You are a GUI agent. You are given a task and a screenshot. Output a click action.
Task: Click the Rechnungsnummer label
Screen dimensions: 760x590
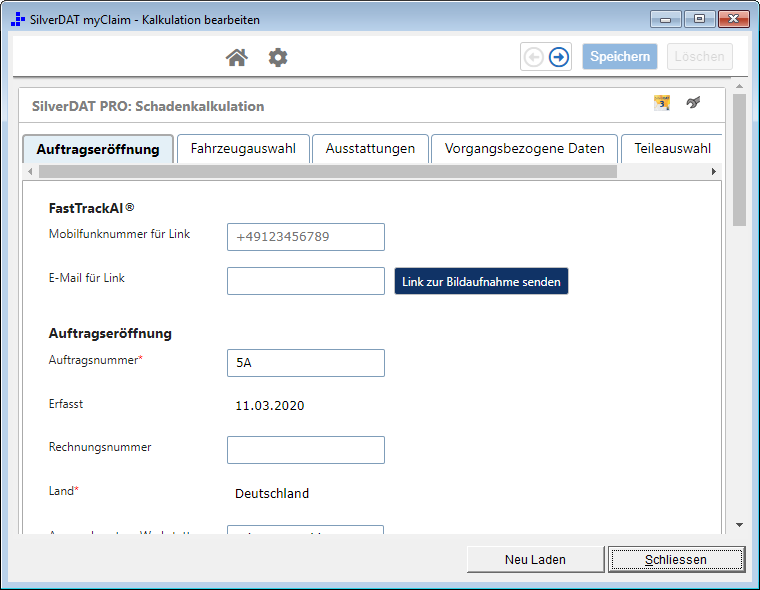click(x=100, y=447)
